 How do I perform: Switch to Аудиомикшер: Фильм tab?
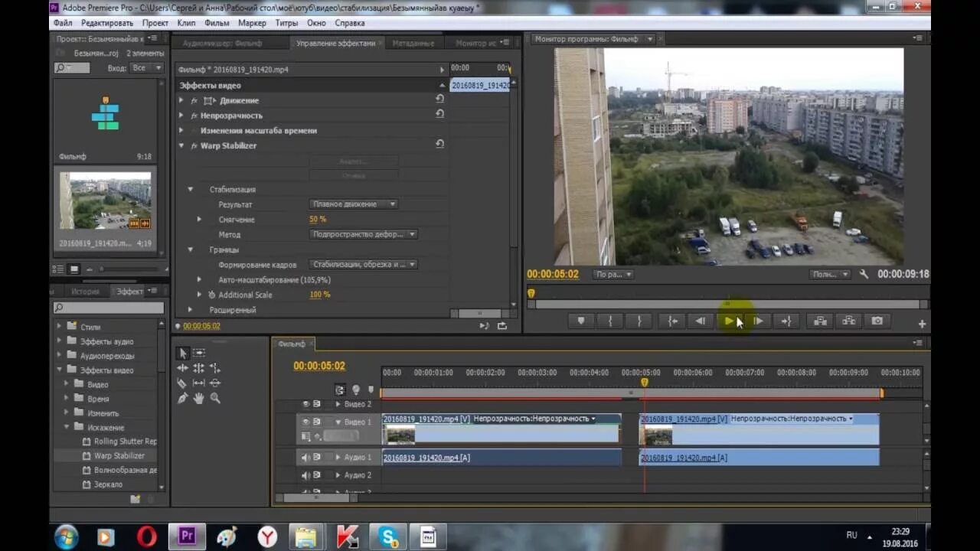tap(222, 44)
